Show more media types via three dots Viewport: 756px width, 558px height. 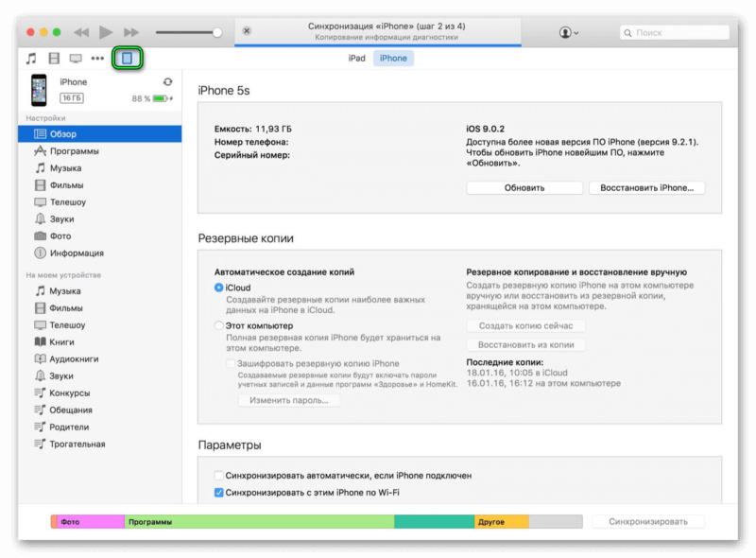pos(97,59)
